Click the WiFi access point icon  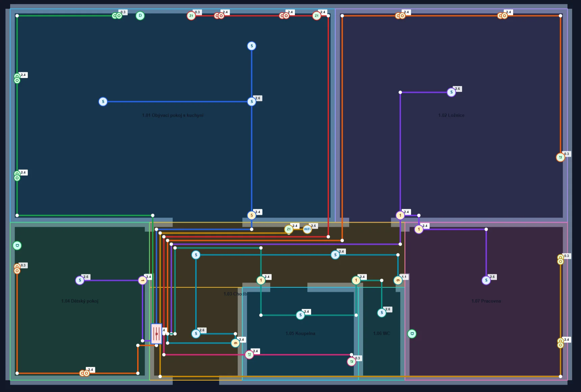coord(307,229)
